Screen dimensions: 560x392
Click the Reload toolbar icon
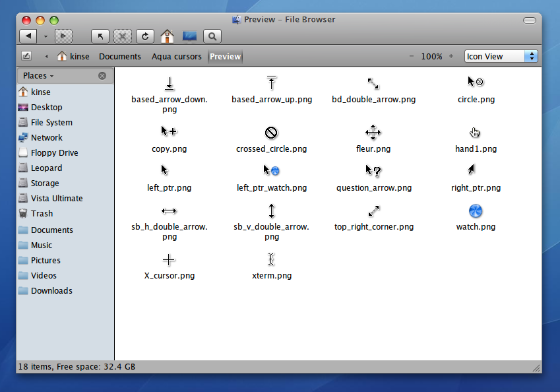click(144, 36)
